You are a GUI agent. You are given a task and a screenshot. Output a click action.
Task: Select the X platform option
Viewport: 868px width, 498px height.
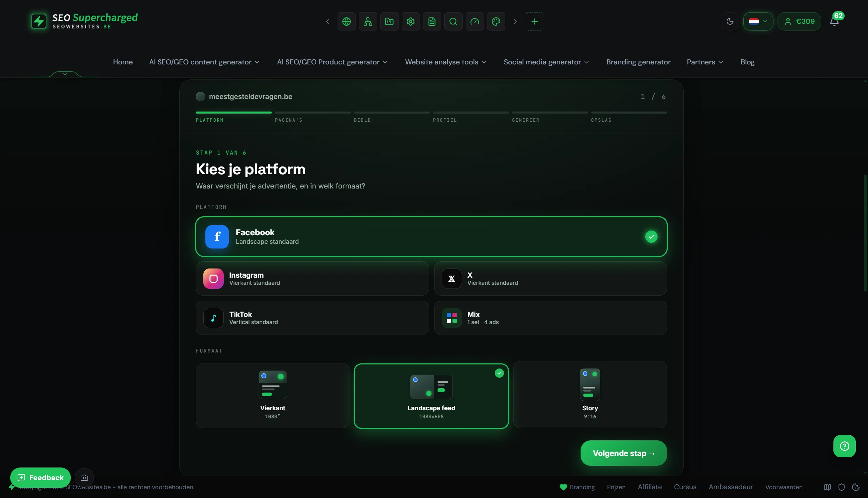tap(550, 278)
